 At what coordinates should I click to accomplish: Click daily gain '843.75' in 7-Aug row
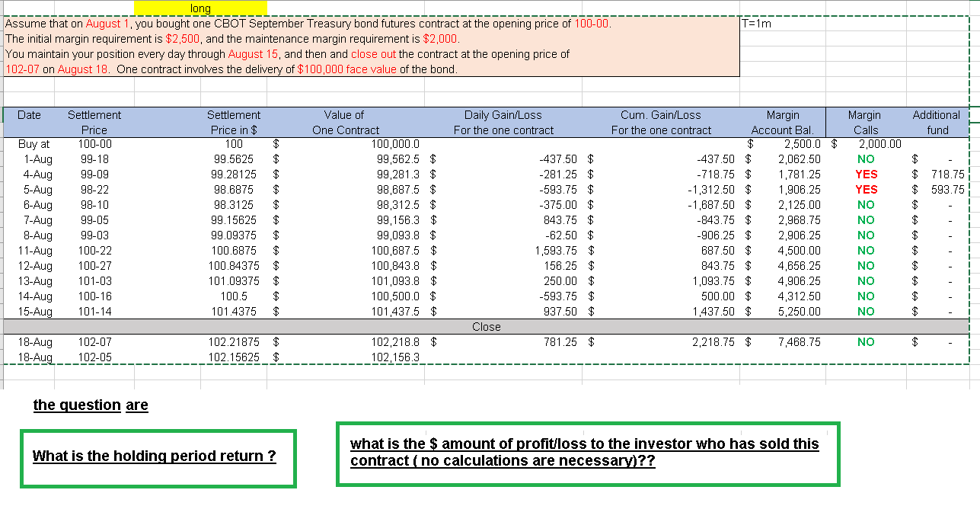click(x=559, y=220)
